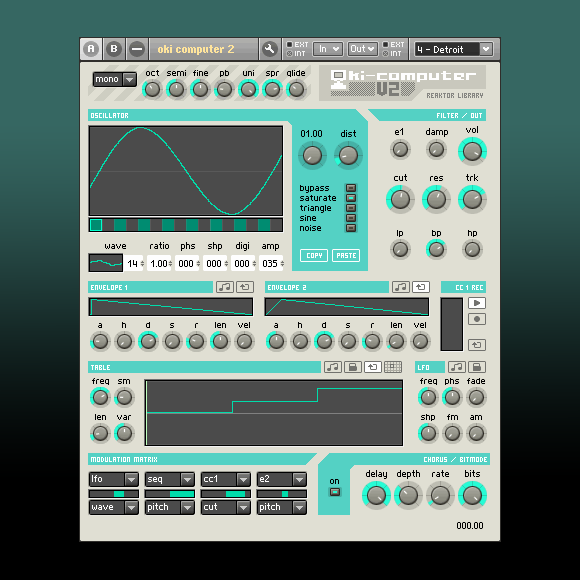
Task: Click the bits knob
Action: click(x=472, y=496)
